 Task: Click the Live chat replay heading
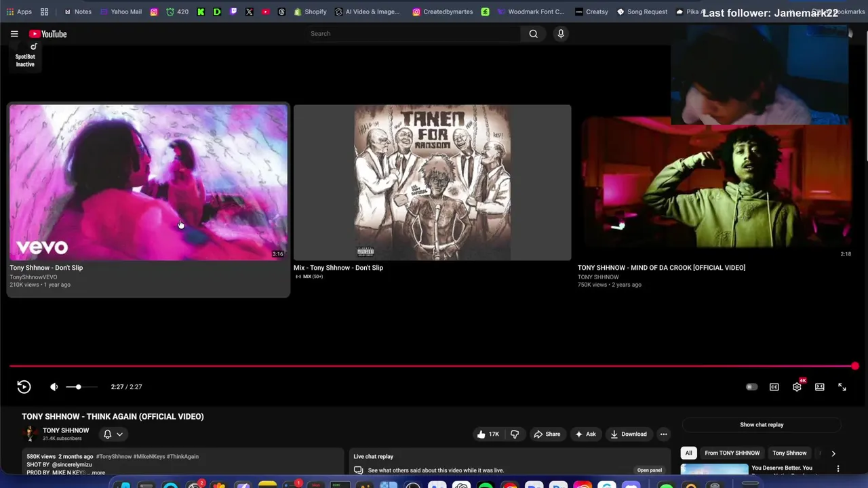pos(373,457)
